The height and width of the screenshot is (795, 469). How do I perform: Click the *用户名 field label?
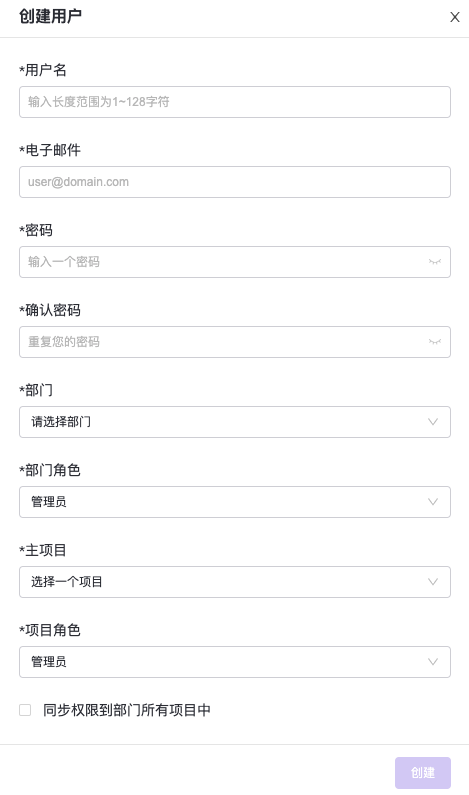43,70
